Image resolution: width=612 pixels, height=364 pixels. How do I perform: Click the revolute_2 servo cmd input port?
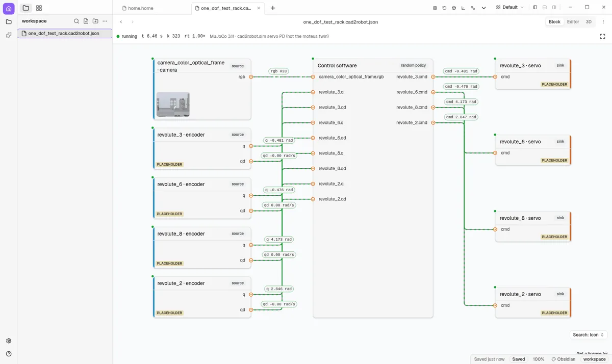click(495, 305)
